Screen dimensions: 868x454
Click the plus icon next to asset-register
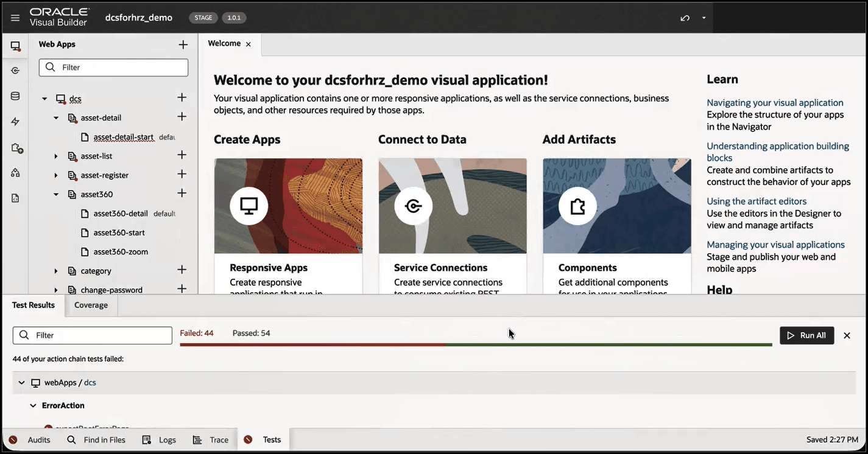pyautogui.click(x=182, y=174)
